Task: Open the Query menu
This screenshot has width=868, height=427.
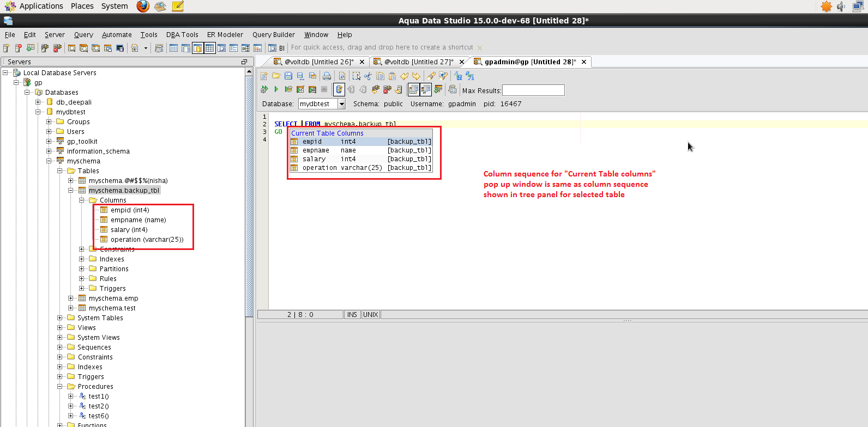Action: 83,34
